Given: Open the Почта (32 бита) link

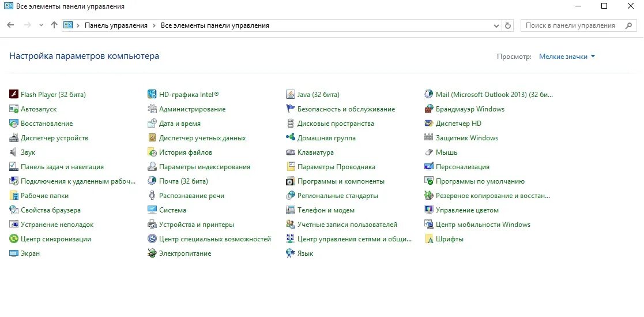Looking at the screenshot, I should click(x=183, y=181).
